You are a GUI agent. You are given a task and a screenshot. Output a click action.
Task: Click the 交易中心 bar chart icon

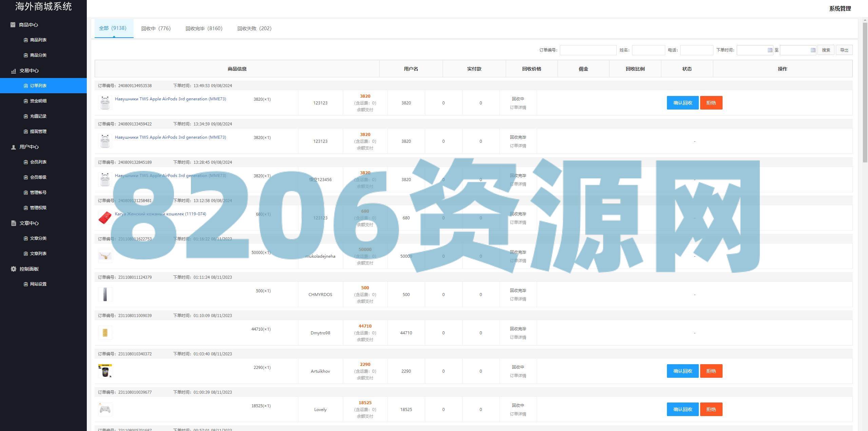tap(14, 71)
